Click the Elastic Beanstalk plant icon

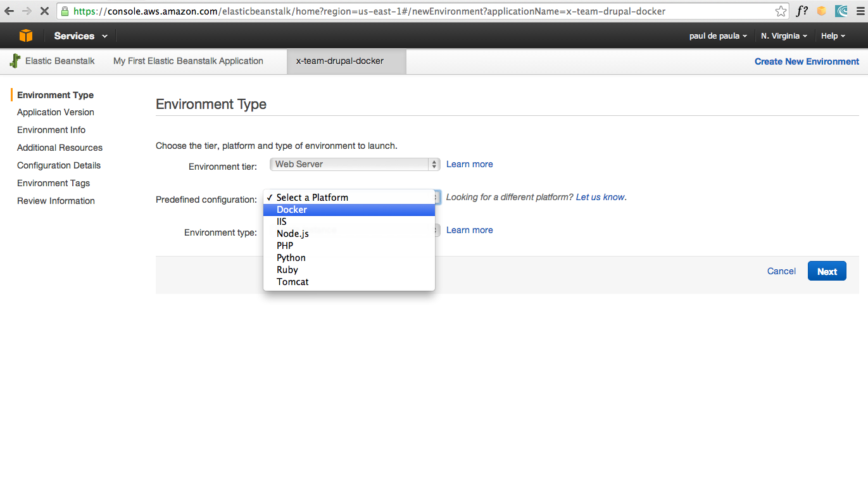[x=15, y=61]
